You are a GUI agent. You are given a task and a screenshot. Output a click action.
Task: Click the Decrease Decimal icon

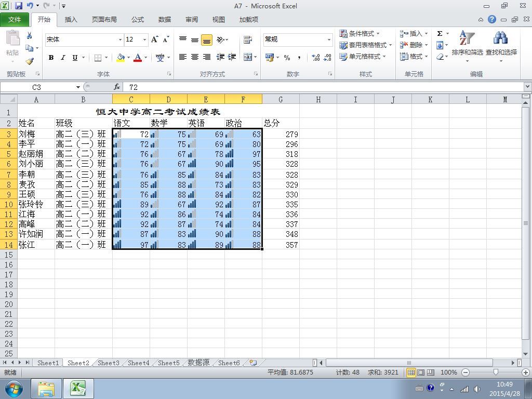pos(327,57)
